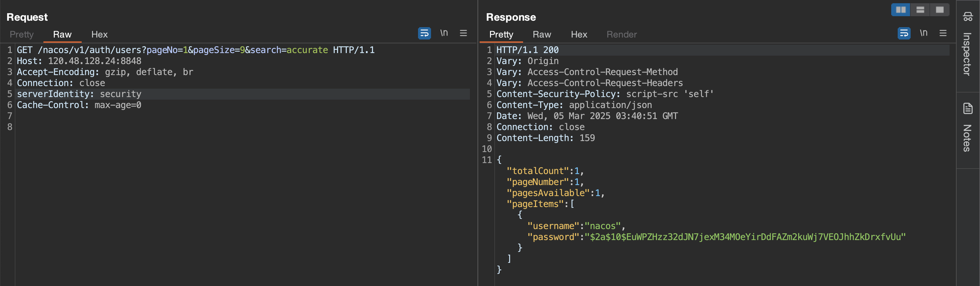Open the Inspector side panel icon

point(967,17)
